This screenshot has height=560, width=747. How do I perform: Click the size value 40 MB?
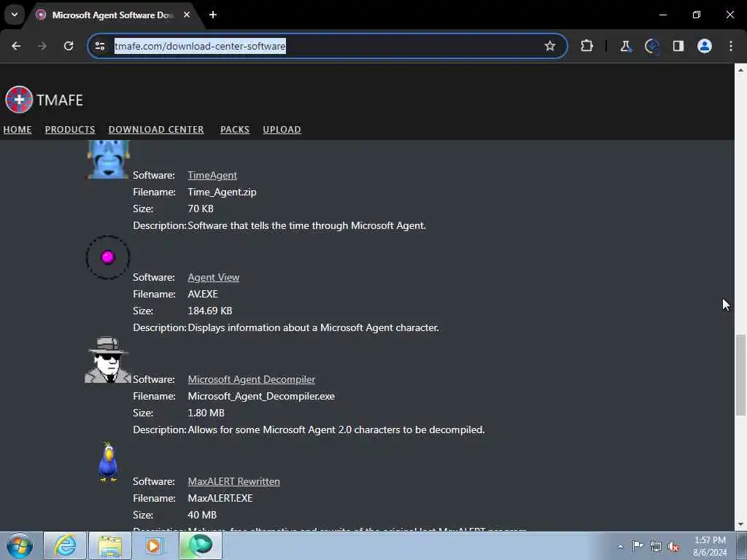coord(203,515)
